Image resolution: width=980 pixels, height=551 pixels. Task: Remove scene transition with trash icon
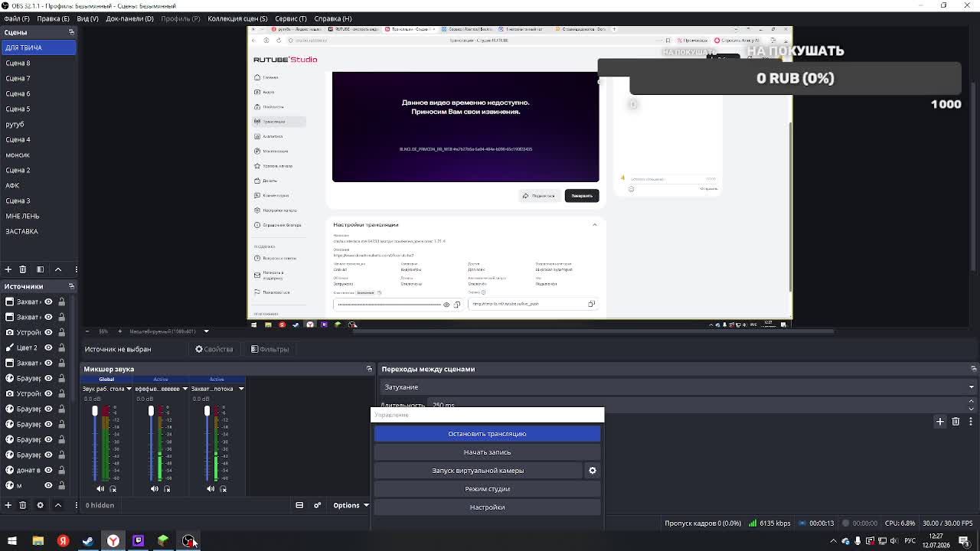(955, 422)
